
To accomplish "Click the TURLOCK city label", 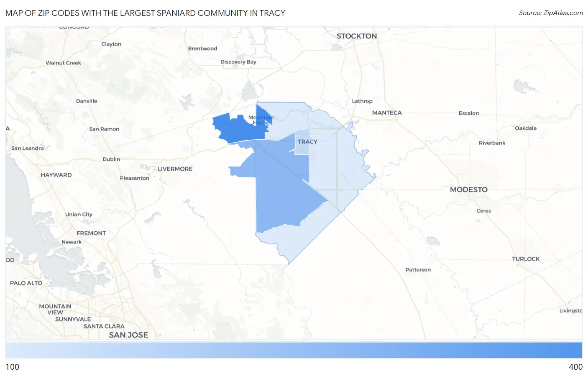I will click(526, 259).
